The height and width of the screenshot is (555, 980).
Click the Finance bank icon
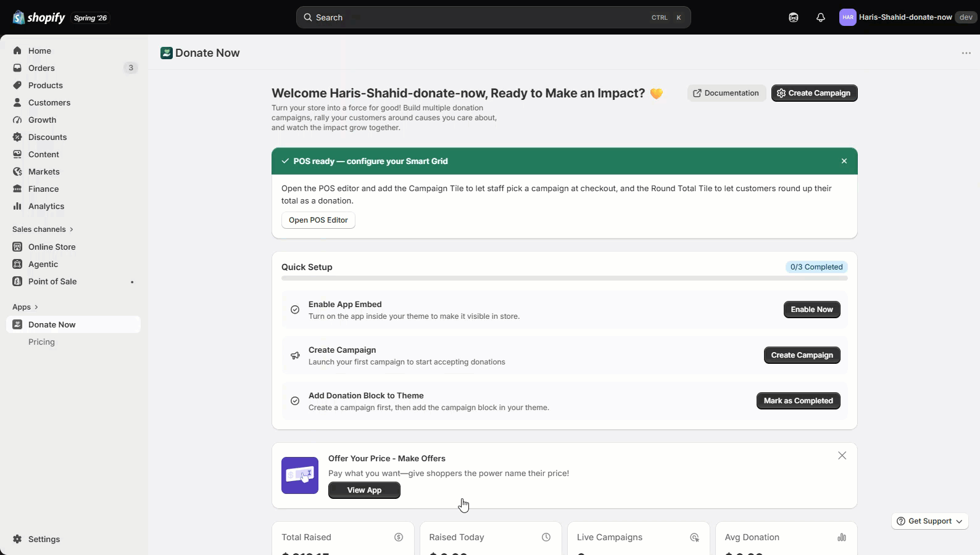pos(17,189)
